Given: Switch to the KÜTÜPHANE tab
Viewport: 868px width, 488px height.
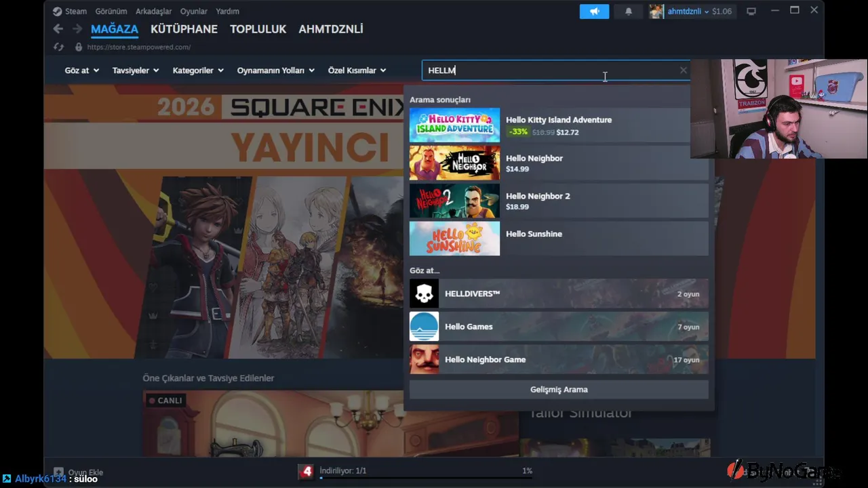Looking at the screenshot, I should (x=184, y=29).
